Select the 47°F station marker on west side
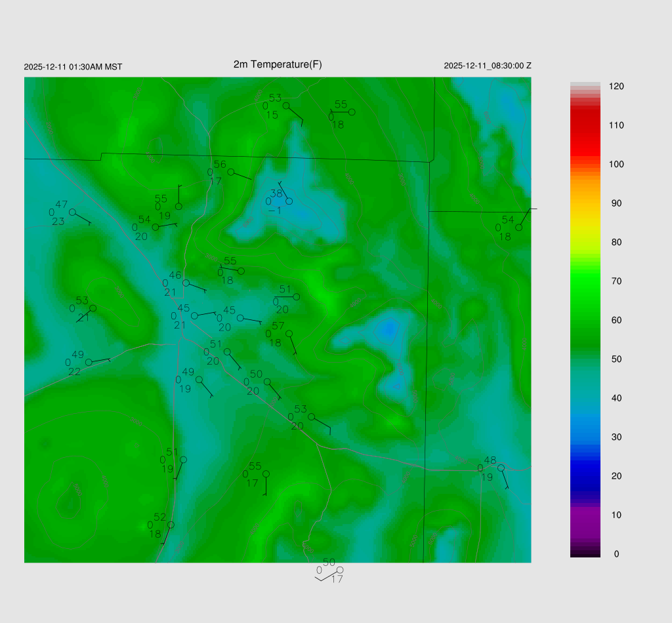Screen dimensions: 672x623 click(72, 212)
